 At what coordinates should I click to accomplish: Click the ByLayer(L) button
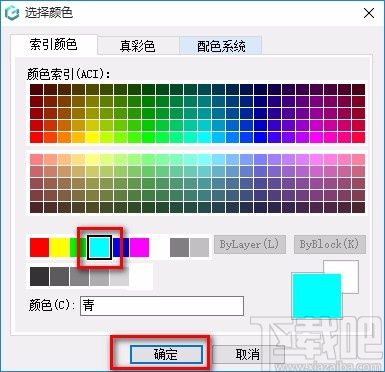(250, 244)
